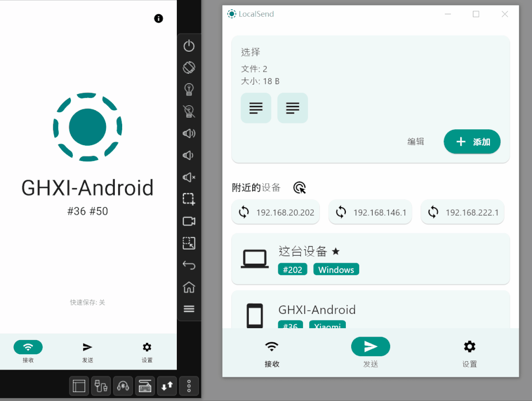Rescan network 192.168.20.202
This screenshot has width=532, height=401.
275,212
